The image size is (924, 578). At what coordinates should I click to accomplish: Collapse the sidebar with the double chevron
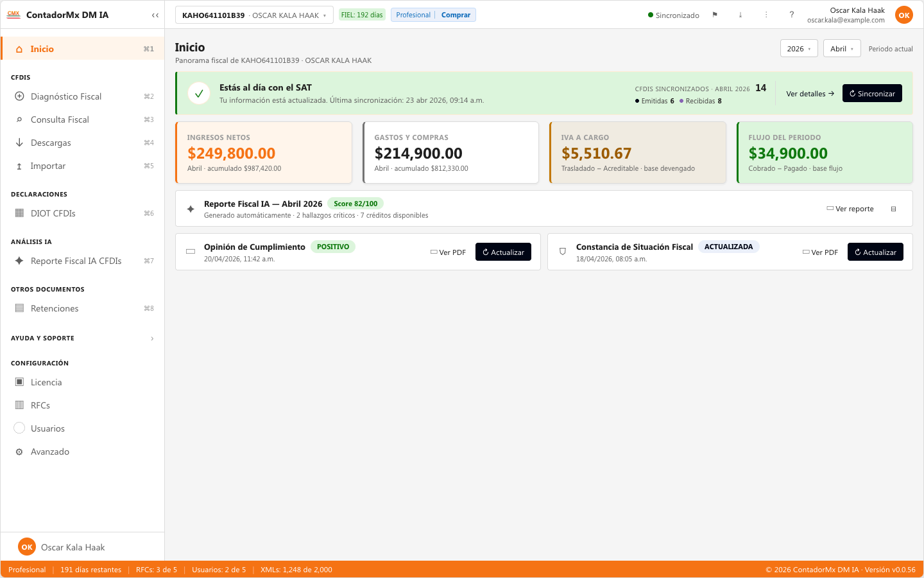155,15
